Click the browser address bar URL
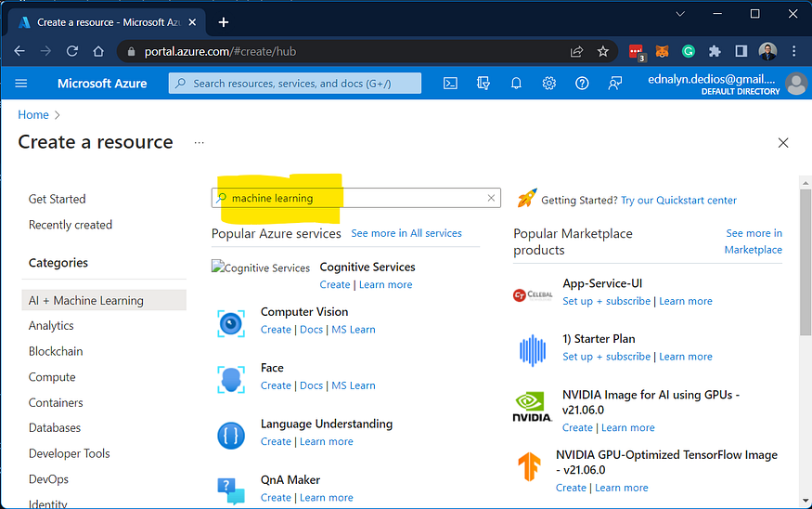Viewport: 812px width, 509px height. (x=220, y=51)
